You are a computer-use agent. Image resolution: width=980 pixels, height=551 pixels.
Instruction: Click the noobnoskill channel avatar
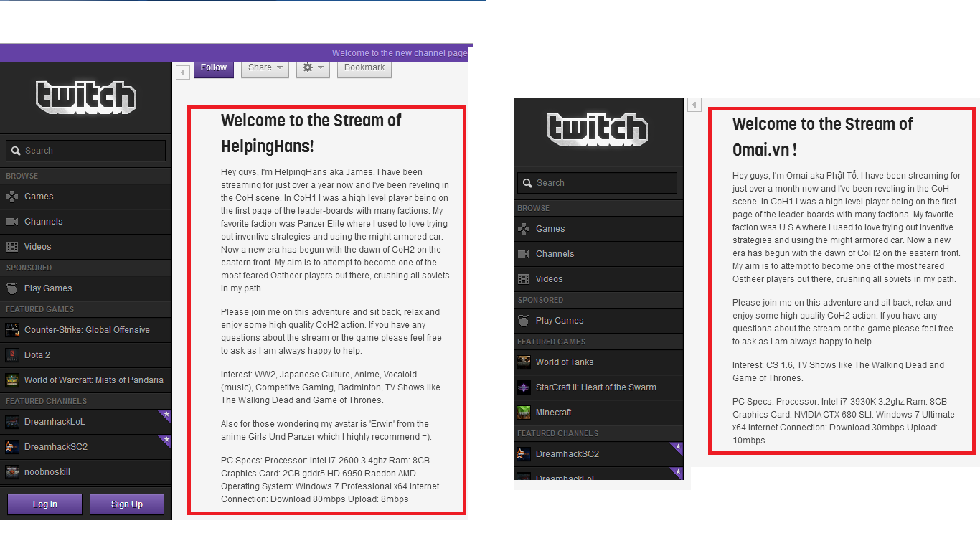[x=12, y=472]
